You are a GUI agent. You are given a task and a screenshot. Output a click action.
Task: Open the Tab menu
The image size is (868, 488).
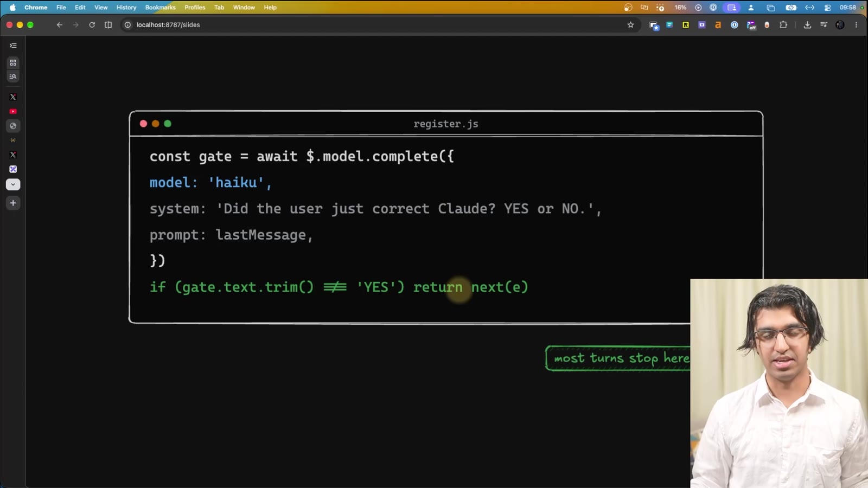point(219,8)
